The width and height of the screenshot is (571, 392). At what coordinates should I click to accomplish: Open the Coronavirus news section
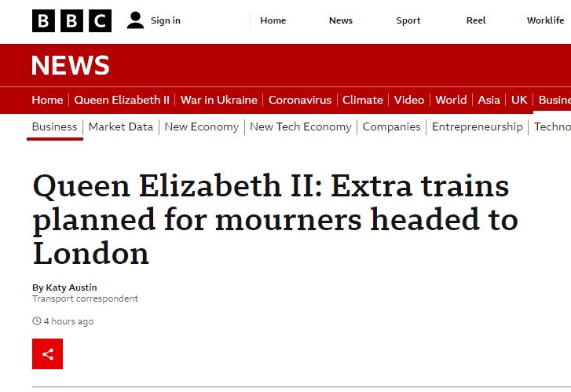point(300,100)
